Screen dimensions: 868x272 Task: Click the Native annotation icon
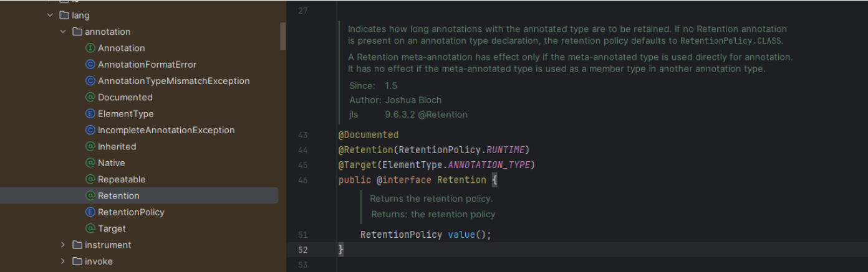tap(90, 163)
